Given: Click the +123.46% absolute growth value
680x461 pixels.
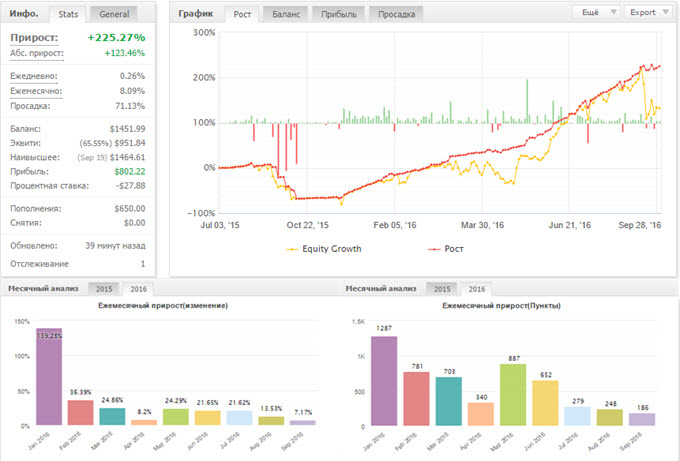Looking at the screenshot, I should point(125,53).
